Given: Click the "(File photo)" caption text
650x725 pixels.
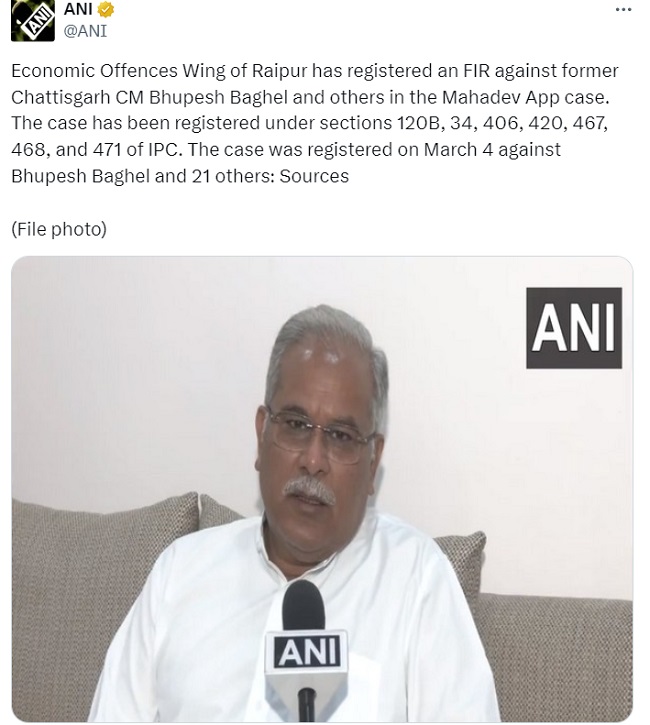Looking at the screenshot, I should (59, 229).
